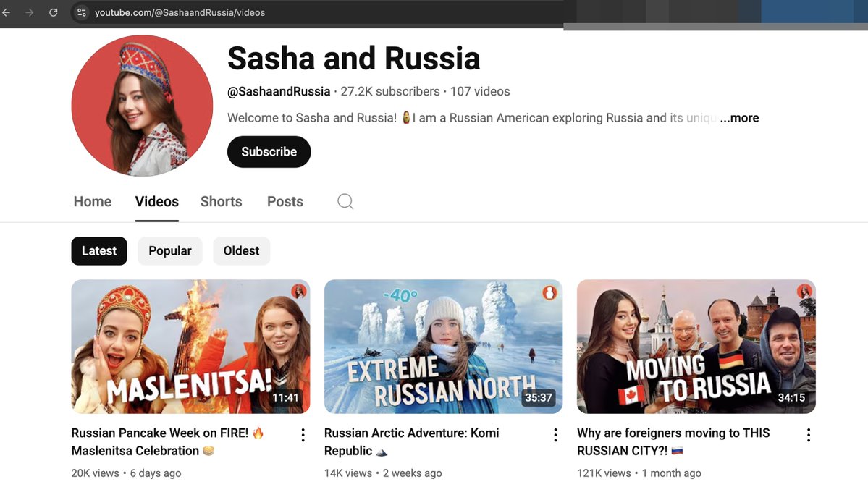Click the channel search magnifier icon
The height and width of the screenshot is (487, 868).
(x=345, y=202)
